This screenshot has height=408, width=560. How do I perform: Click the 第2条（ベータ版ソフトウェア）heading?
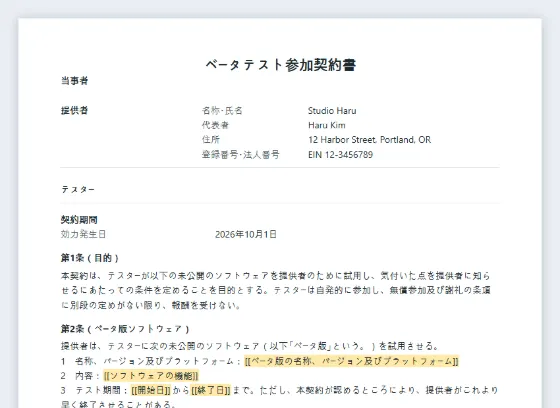tap(125, 329)
